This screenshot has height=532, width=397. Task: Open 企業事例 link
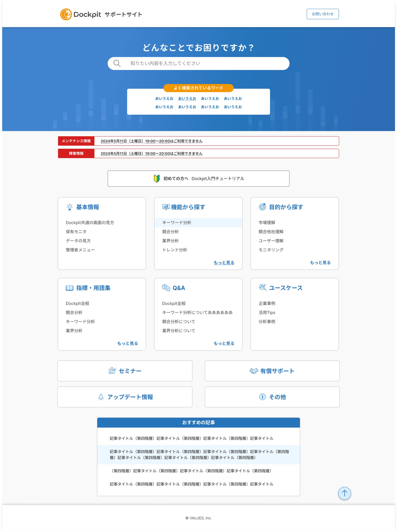pyautogui.click(x=267, y=303)
